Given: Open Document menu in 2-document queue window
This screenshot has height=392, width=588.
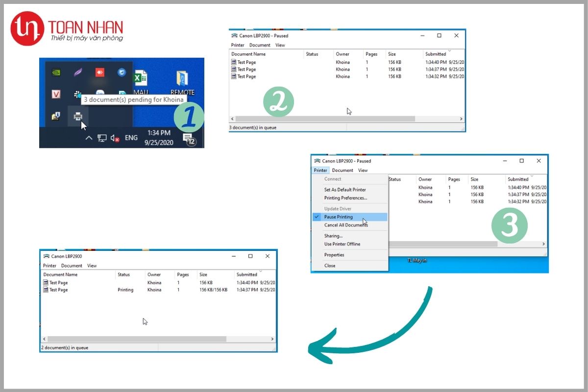Looking at the screenshot, I should point(72,266).
